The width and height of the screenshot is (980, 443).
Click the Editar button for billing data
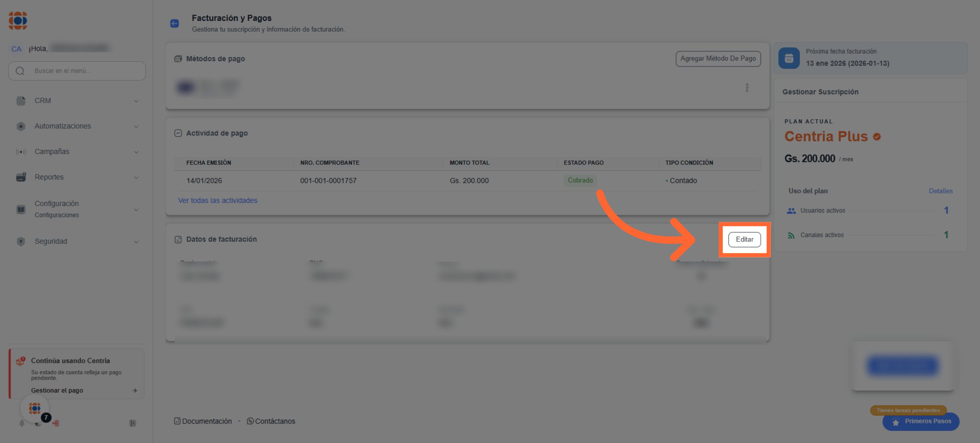744,239
